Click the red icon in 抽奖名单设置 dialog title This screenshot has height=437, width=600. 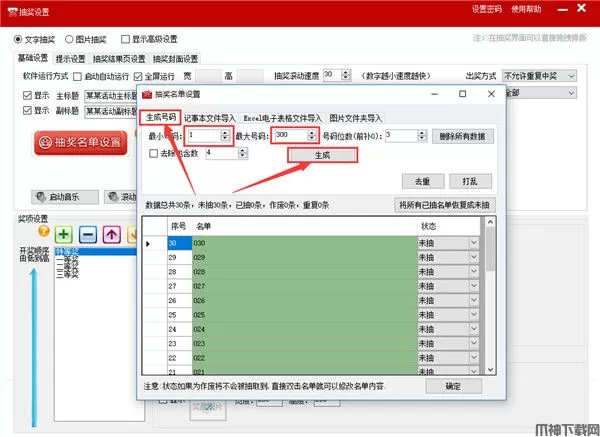click(147, 94)
